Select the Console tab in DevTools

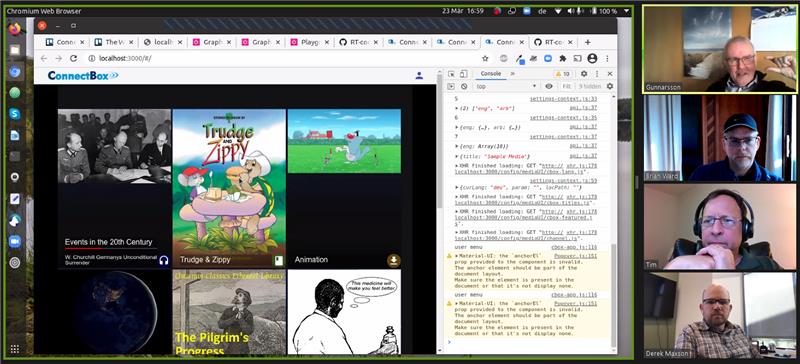click(491, 74)
